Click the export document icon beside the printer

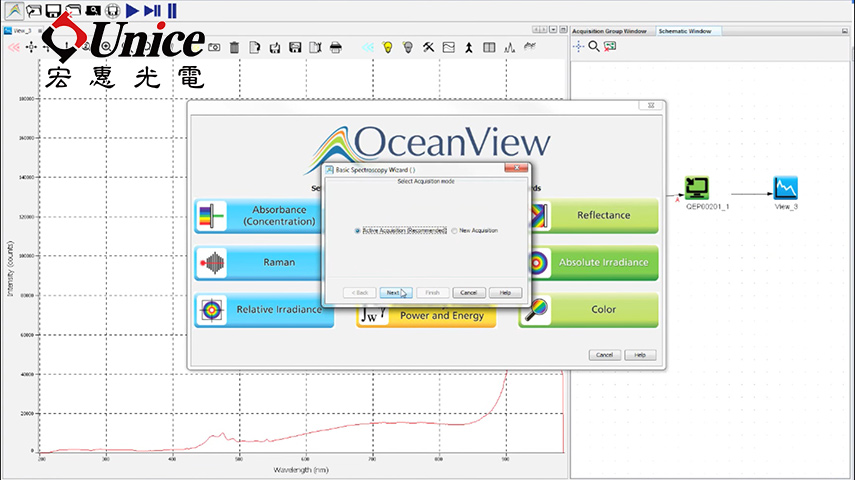click(315, 47)
